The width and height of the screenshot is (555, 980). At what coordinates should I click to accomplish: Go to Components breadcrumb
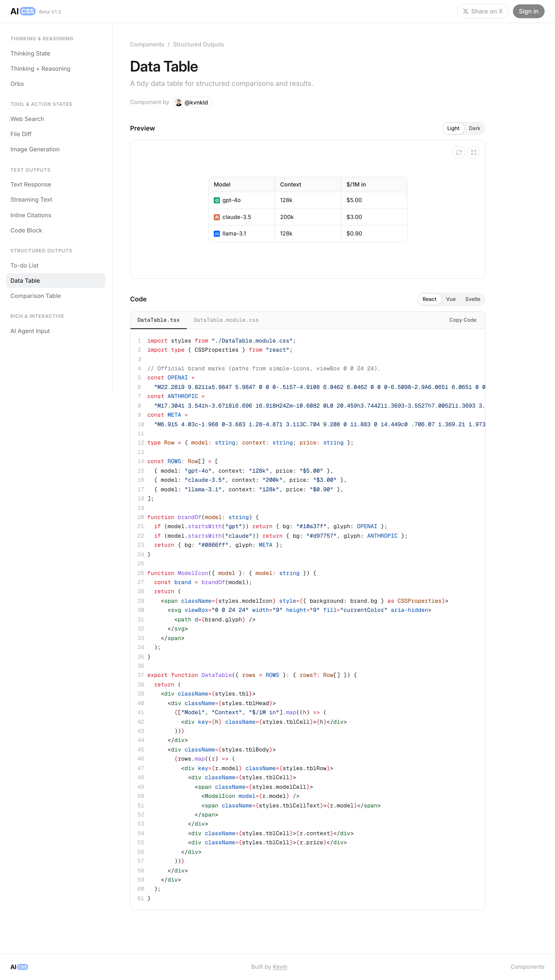[147, 45]
